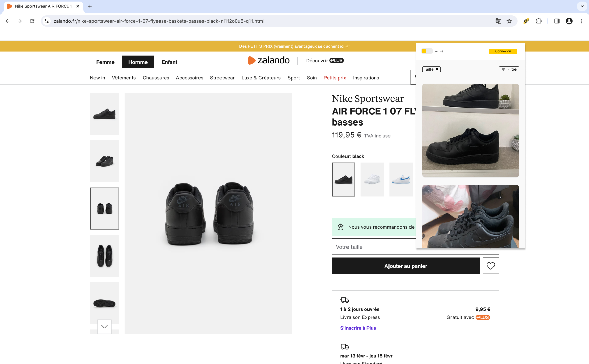The height and width of the screenshot is (364, 589).
Task: Expand the tab search chevron
Action: click(582, 6)
